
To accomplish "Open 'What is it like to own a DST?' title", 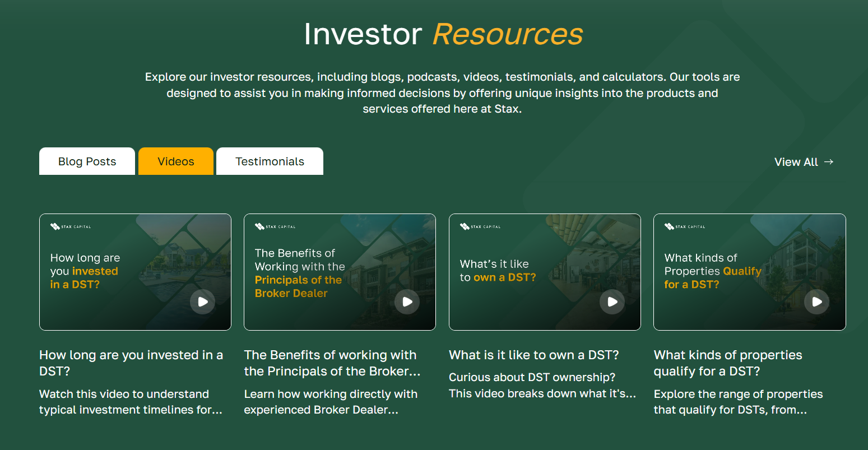I will [533, 355].
